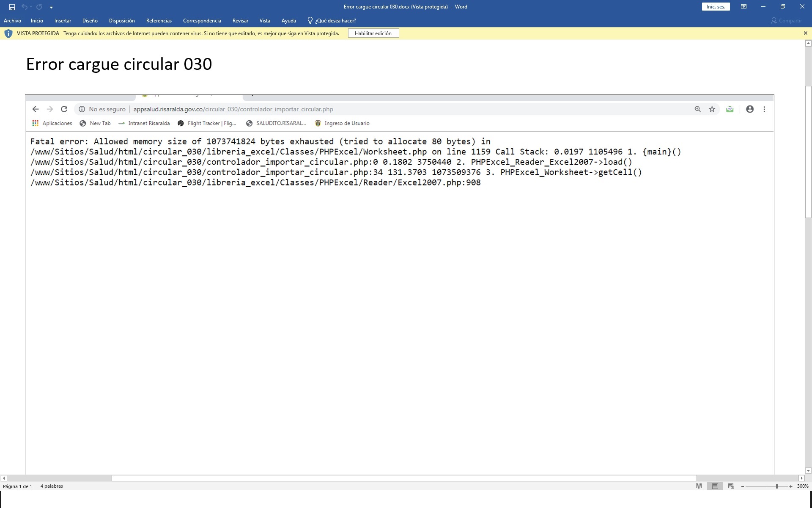This screenshot has height=508, width=812.
Task: Open the Undo history dropdown arrow
Action: click(x=31, y=7)
